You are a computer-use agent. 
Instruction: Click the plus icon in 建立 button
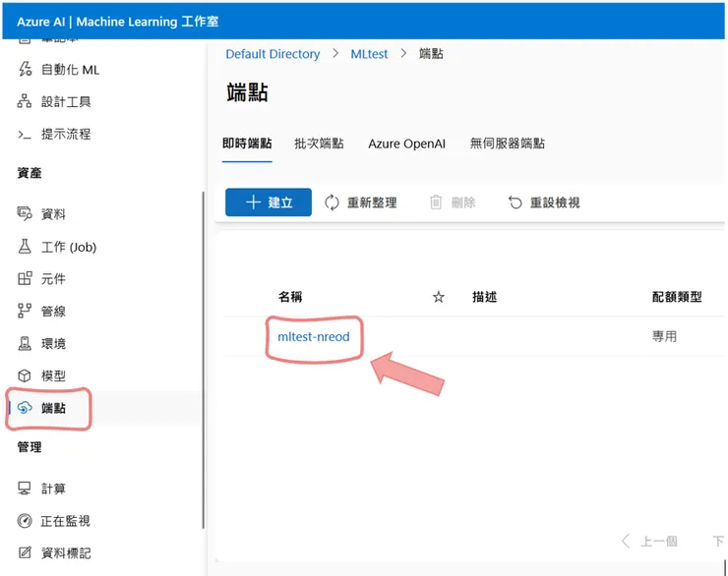click(x=253, y=202)
